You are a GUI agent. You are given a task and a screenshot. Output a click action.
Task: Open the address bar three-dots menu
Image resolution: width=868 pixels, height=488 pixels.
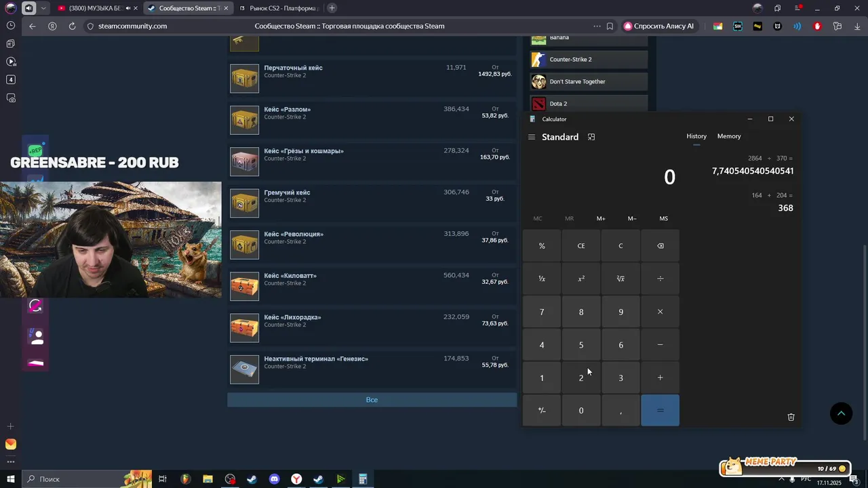point(597,26)
